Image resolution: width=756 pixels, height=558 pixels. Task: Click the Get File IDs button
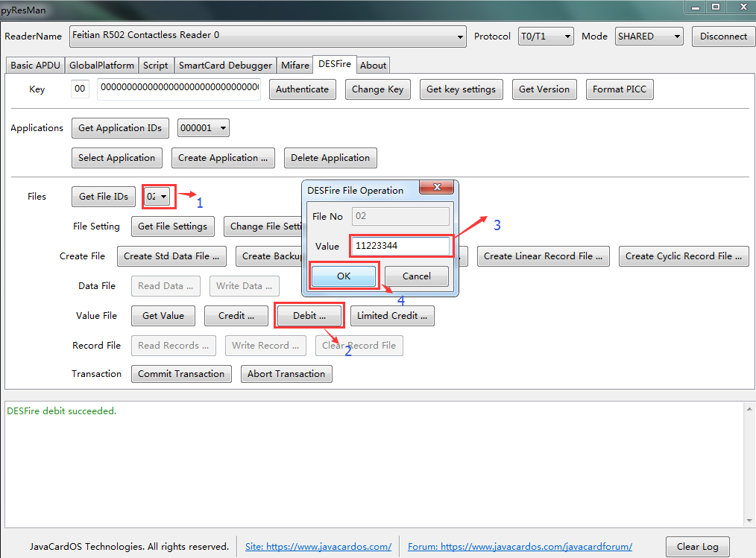[104, 196]
